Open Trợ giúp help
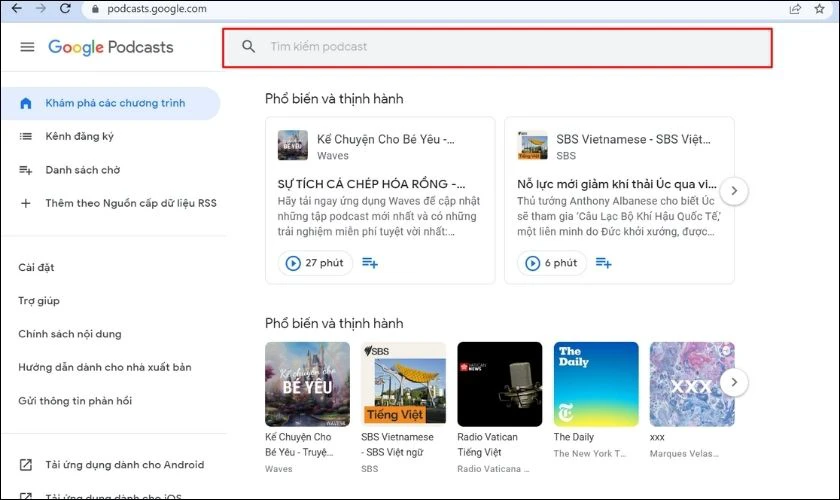The width and height of the screenshot is (840, 500). [39, 301]
